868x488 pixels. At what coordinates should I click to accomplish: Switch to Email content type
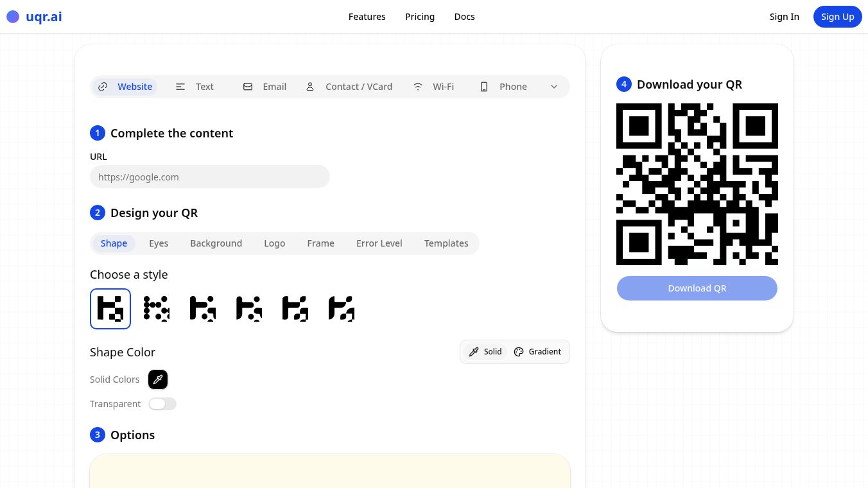tap(265, 87)
